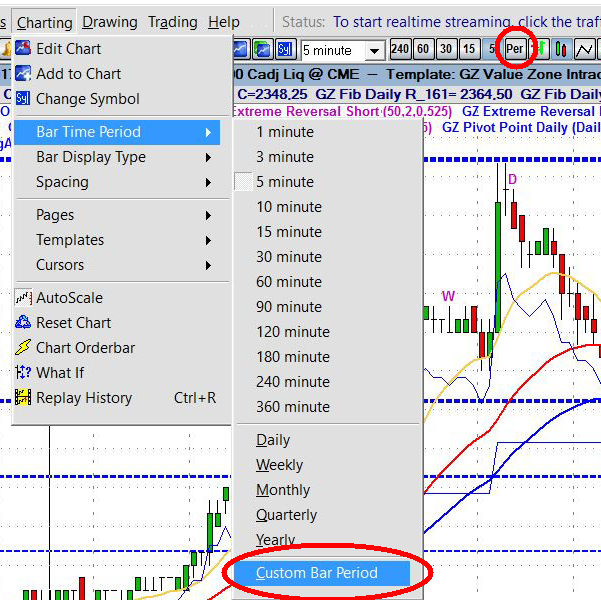601x600 pixels.
Task: Click the 15-minute toolbar shortcut button
Action: 468,49
